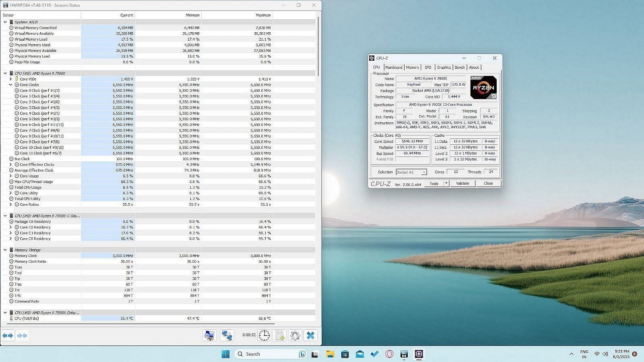Screen dimensions: 644x362
Task: Open the clock and date in taskbar
Action: pos(622,354)
